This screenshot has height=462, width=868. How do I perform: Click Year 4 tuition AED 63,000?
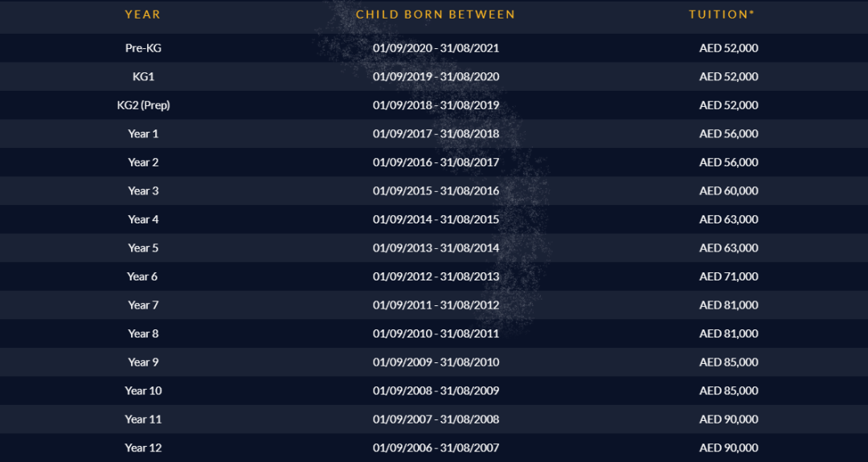coord(728,219)
